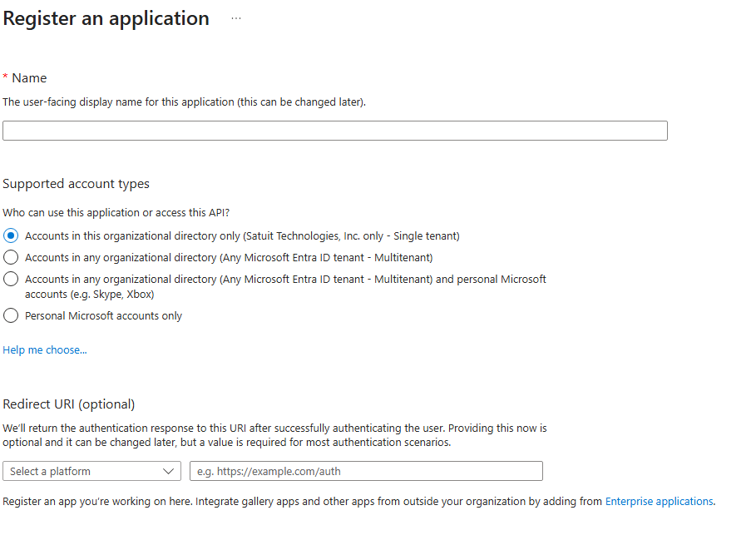Image resolution: width=756 pixels, height=540 pixels.
Task: Click the Redirect URI (optional) heading
Action: point(69,404)
